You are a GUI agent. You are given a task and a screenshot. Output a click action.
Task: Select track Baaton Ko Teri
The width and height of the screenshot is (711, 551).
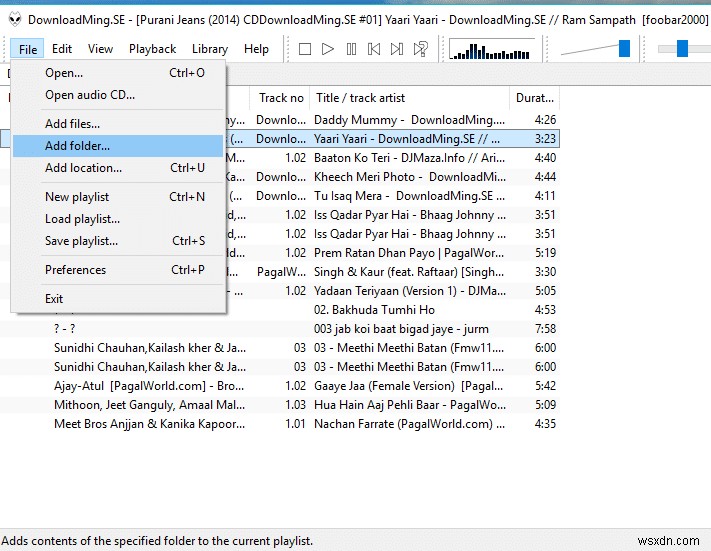[x=409, y=158]
